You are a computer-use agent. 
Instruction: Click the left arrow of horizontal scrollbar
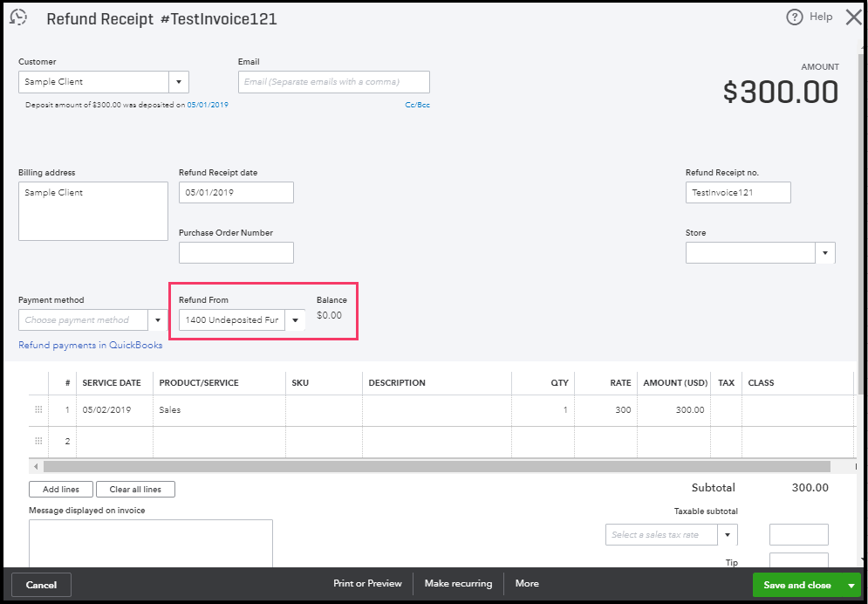(x=36, y=467)
